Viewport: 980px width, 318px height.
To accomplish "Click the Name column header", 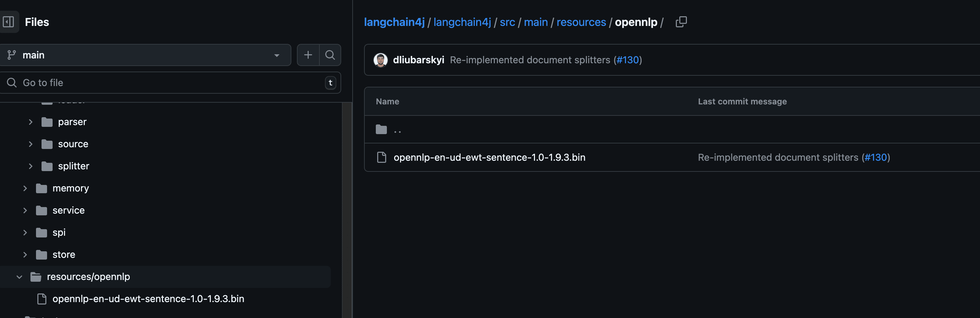I will (x=387, y=101).
